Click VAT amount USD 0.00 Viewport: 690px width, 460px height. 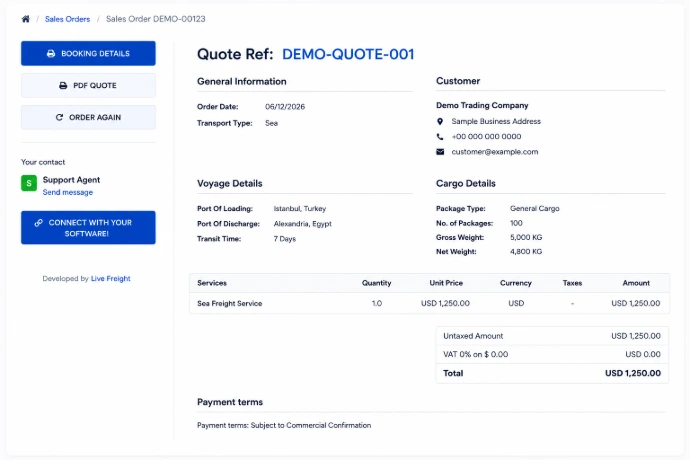643,354
